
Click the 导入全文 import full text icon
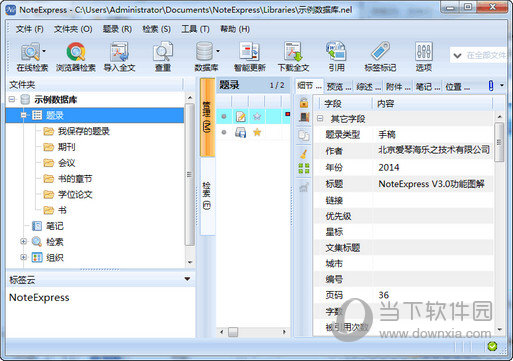click(x=119, y=57)
